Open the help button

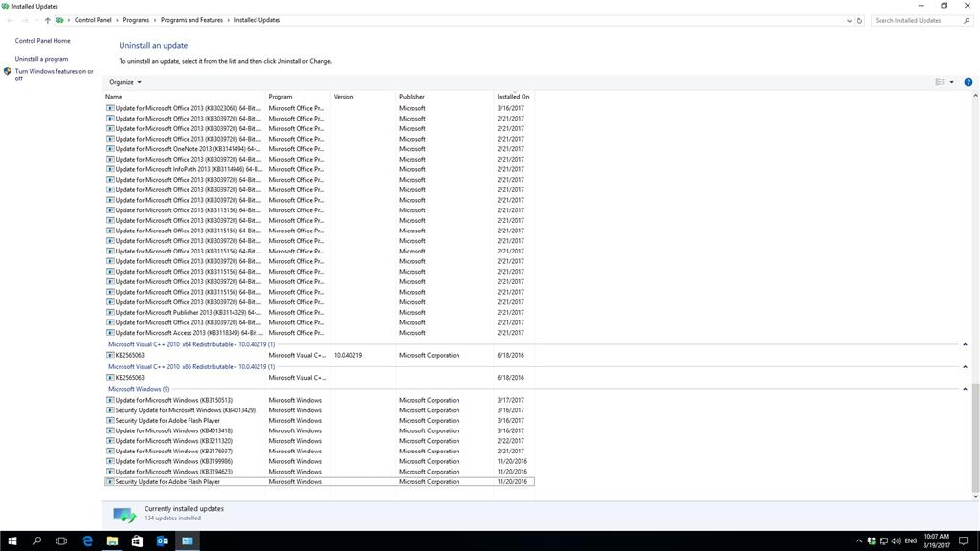coord(969,82)
